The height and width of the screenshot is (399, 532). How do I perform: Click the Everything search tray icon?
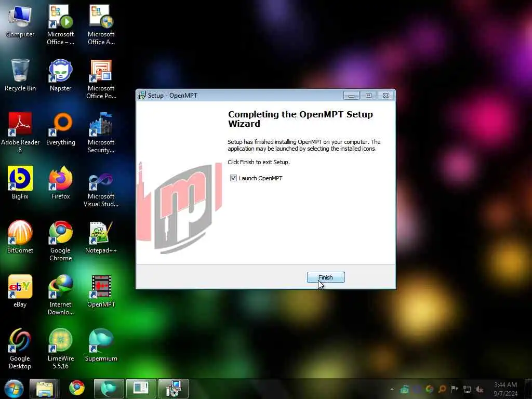pos(442,389)
